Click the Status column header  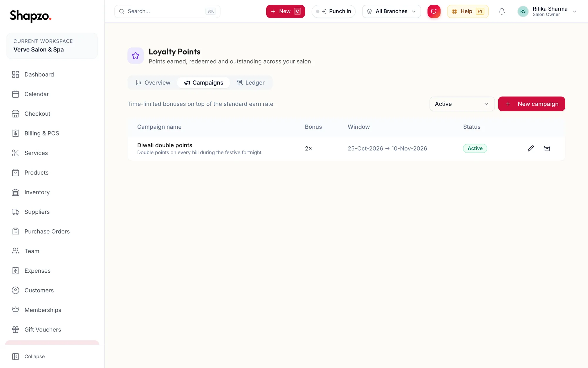tap(472, 127)
